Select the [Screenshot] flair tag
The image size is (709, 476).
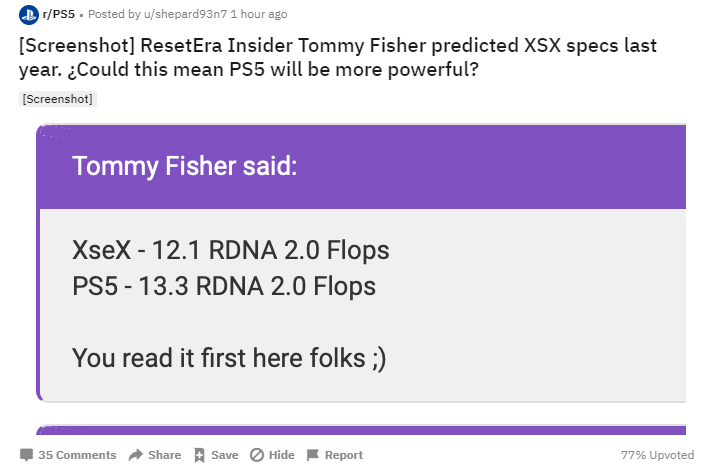tap(57, 99)
